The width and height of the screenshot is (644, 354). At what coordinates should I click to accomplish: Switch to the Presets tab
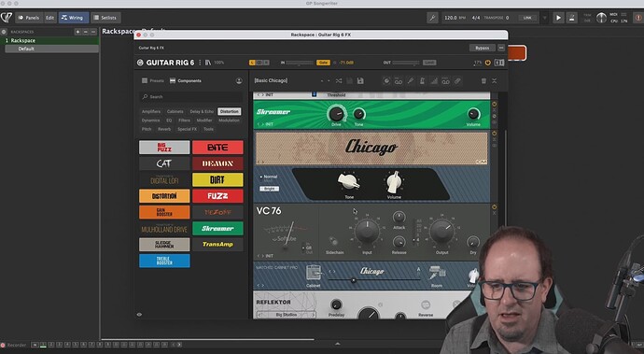(153, 80)
